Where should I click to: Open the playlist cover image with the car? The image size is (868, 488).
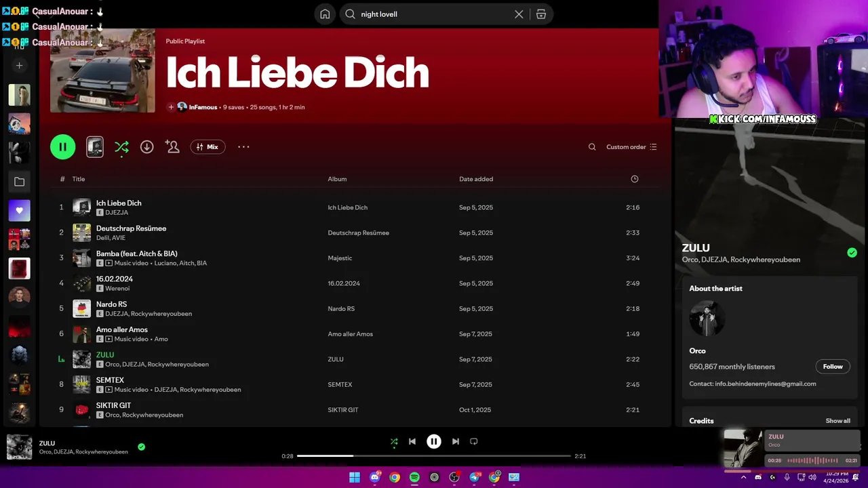click(102, 70)
